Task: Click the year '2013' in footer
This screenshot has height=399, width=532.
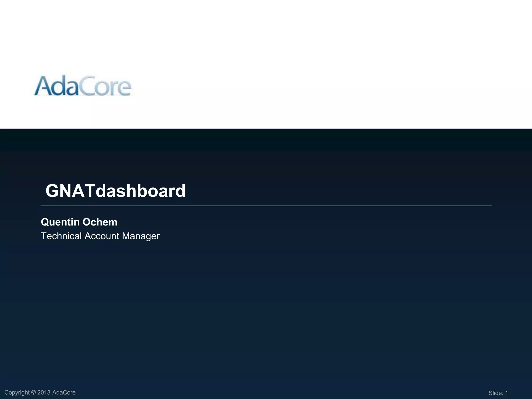Action: 44,393
